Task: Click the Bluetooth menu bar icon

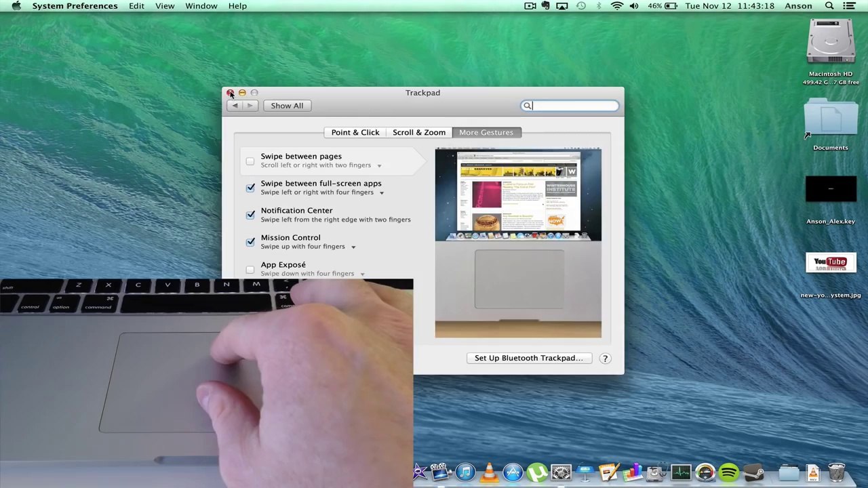Action: (x=599, y=6)
